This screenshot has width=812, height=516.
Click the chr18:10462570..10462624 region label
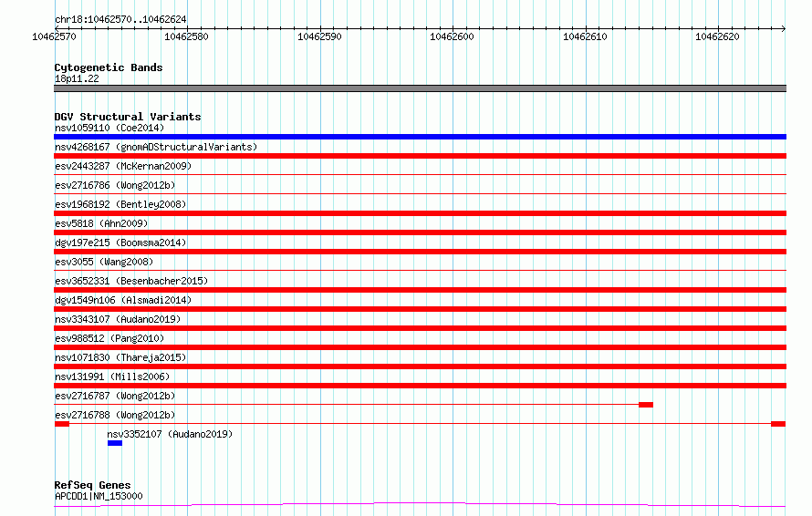pos(120,20)
